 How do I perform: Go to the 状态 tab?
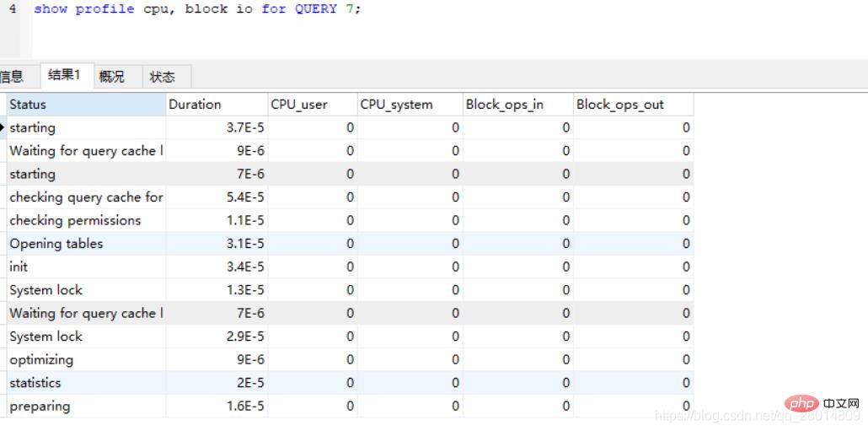[163, 77]
